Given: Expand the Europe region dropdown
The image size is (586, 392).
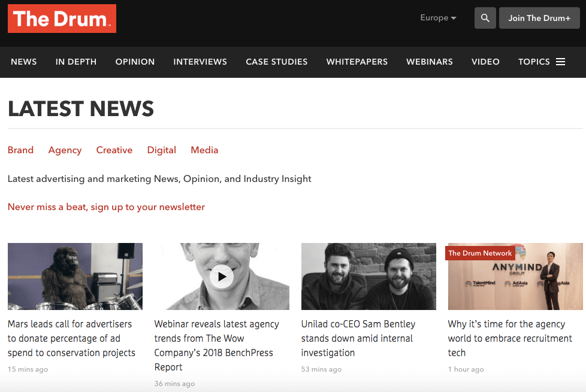Looking at the screenshot, I should [x=438, y=18].
